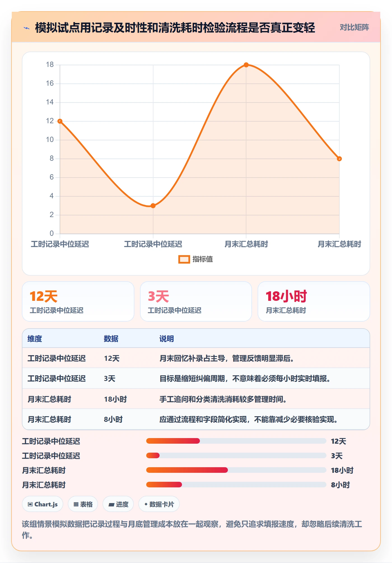Open the 12天 summary stat card
The width and height of the screenshot is (392, 563).
(78, 301)
